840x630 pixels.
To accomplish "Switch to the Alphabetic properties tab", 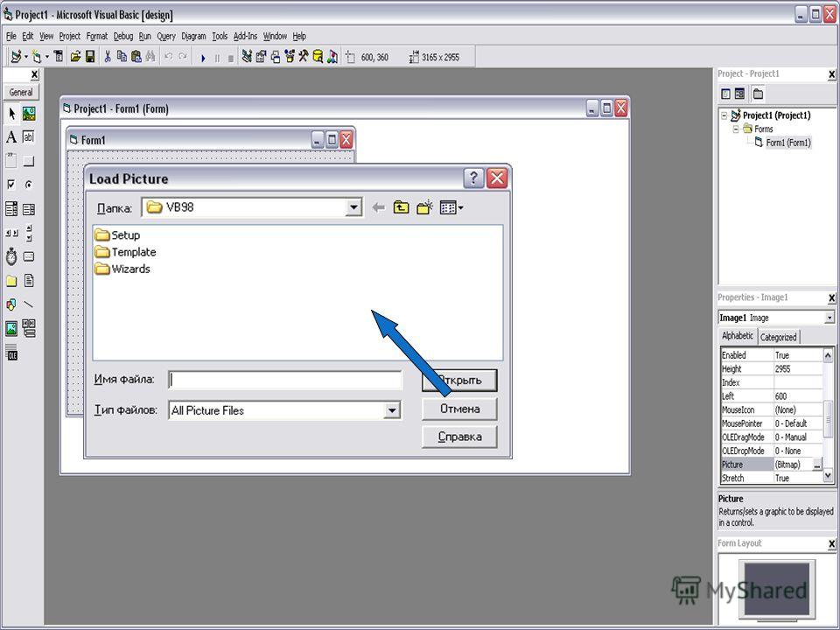I will 737,336.
